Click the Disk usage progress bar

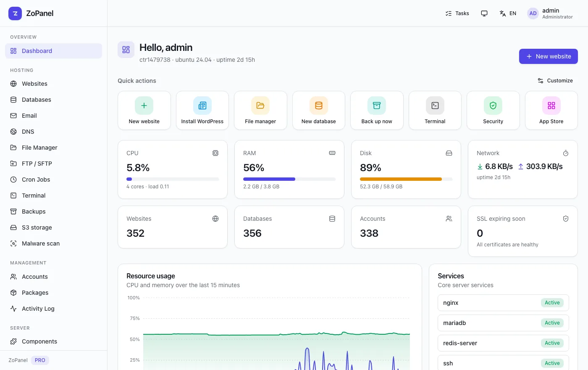click(x=406, y=179)
